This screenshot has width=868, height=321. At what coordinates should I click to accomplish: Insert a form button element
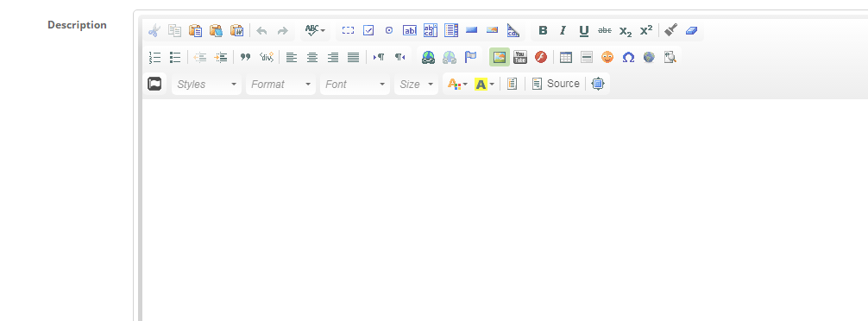[472, 30]
